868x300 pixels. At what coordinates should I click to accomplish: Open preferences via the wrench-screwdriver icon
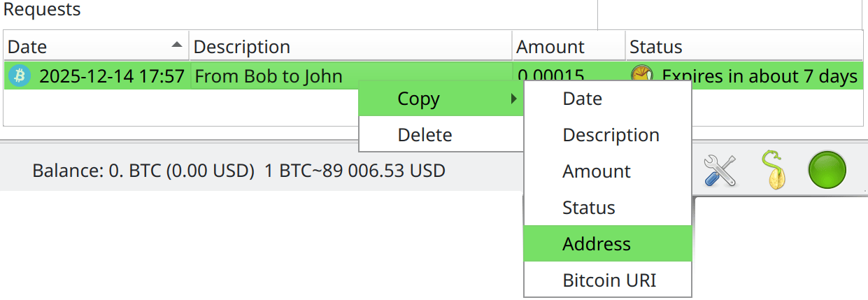tap(720, 170)
